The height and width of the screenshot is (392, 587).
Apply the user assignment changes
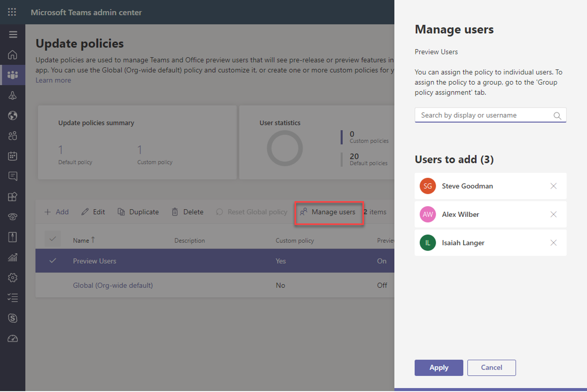click(x=438, y=368)
